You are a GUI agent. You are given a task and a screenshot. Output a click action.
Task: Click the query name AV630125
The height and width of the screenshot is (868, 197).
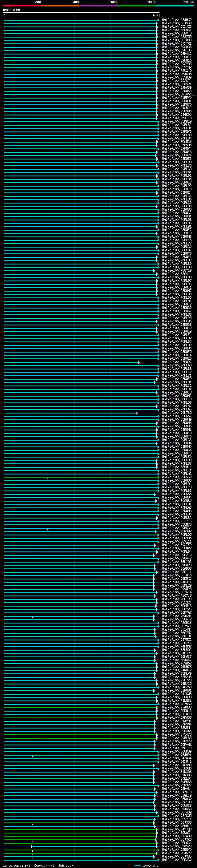click(11, 10)
